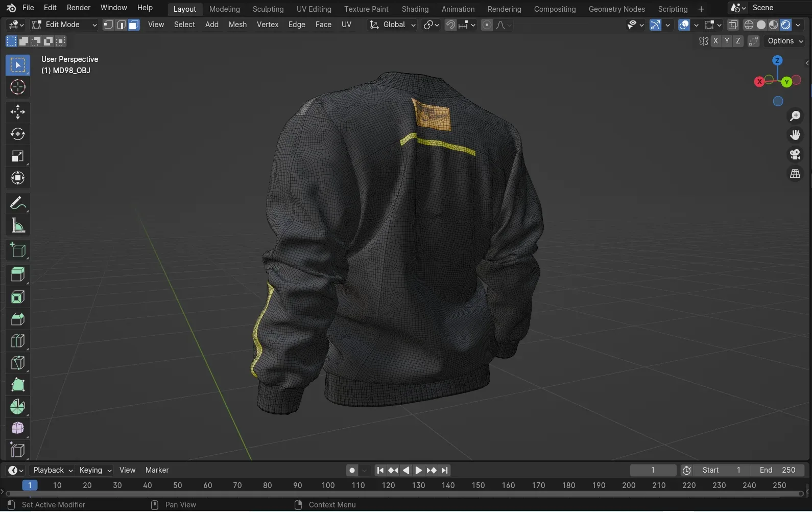Switch orthographic/perspective grid icon
Screen dimensions: 812x512
coord(795,174)
